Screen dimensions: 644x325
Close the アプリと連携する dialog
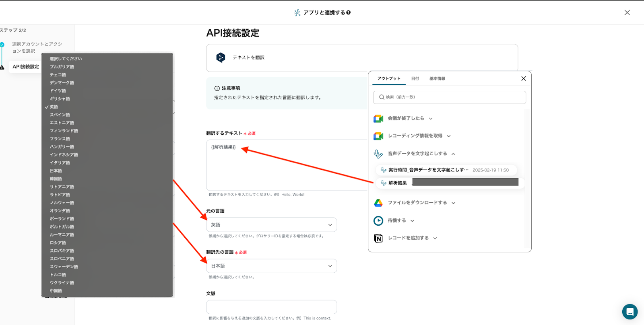627,12
